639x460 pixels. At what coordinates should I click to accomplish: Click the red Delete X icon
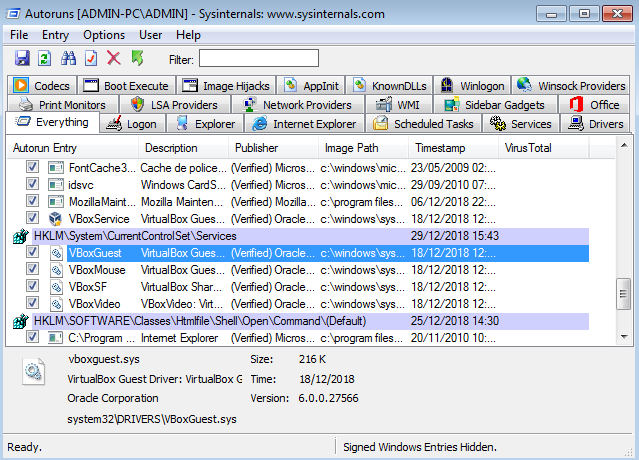pos(114,58)
